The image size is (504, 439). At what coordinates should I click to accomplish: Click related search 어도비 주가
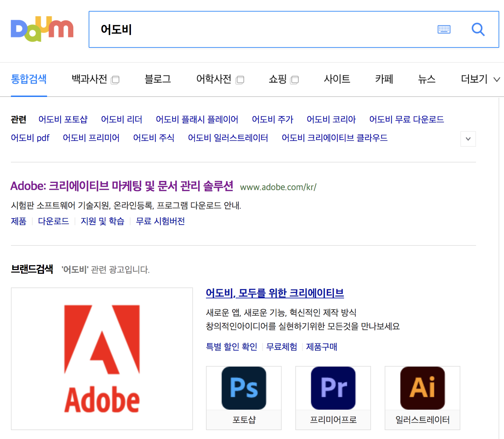(x=272, y=119)
